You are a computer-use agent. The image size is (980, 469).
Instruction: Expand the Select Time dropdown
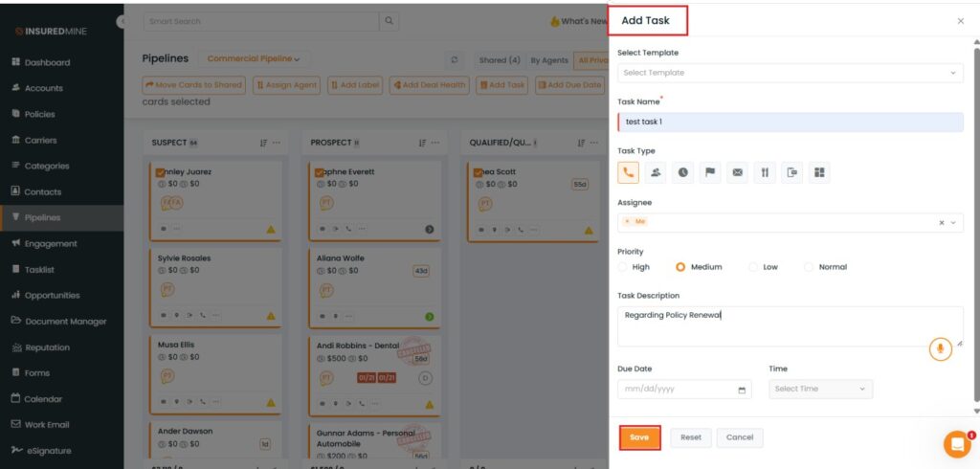pos(820,389)
